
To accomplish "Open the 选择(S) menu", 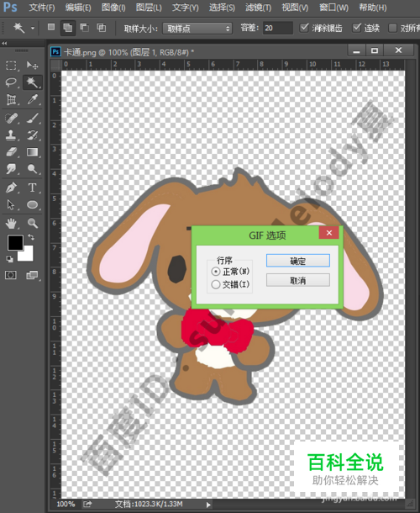I will tap(222, 8).
